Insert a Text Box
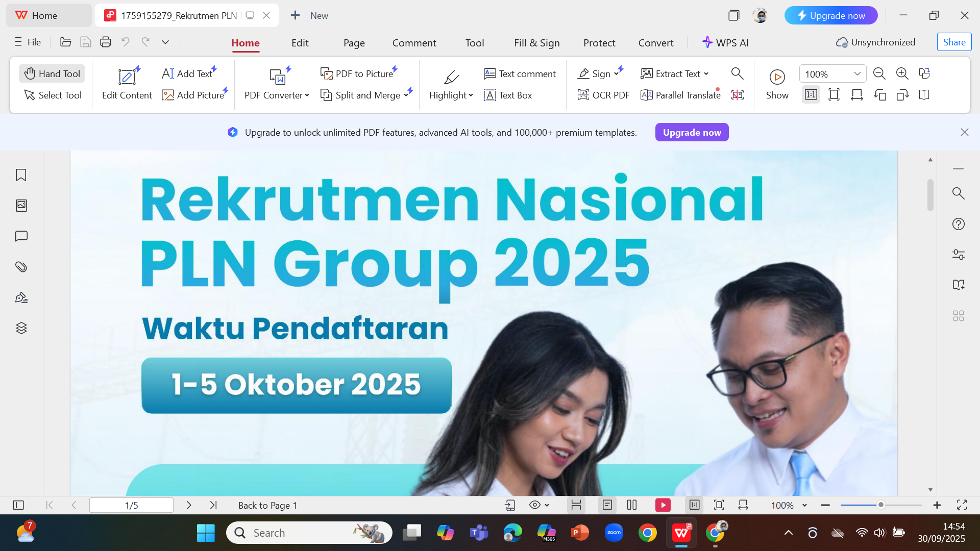Image resolution: width=980 pixels, height=551 pixels. point(508,95)
